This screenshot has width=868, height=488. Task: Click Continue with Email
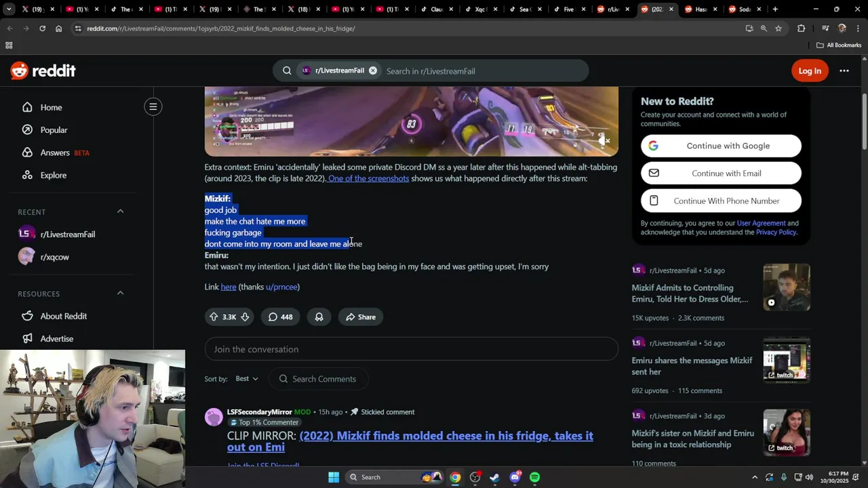(x=721, y=173)
